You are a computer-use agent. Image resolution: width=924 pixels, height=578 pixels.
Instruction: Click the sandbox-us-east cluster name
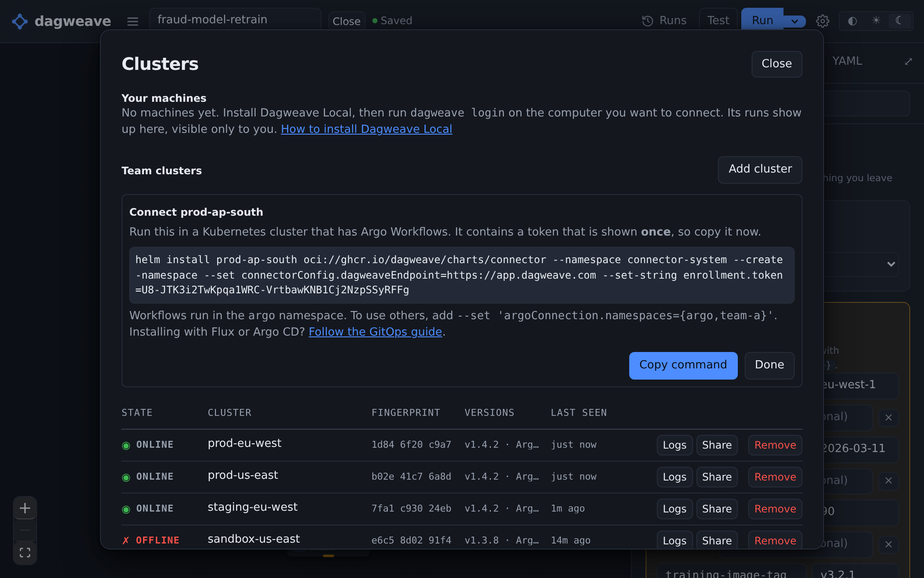[x=253, y=539]
